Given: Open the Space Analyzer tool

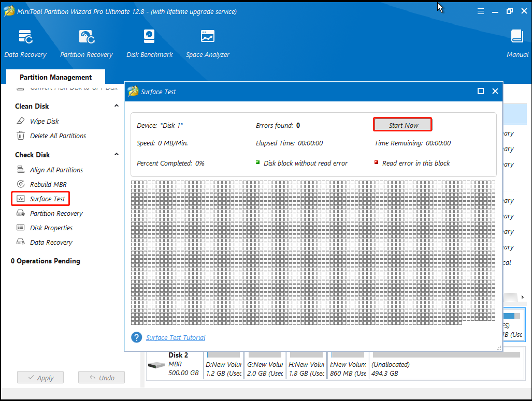Looking at the screenshot, I should click(207, 43).
